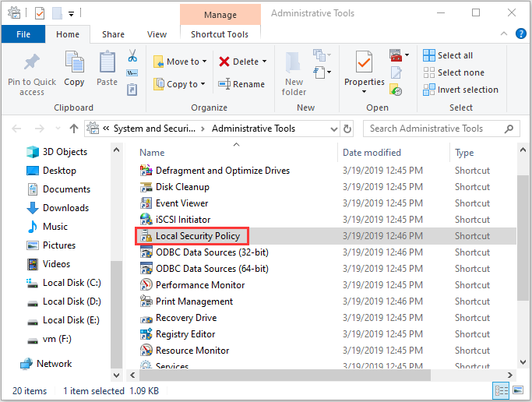Click the Registry Editor shortcut icon
The height and width of the screenshot is (402, 532).
[146, 333]
